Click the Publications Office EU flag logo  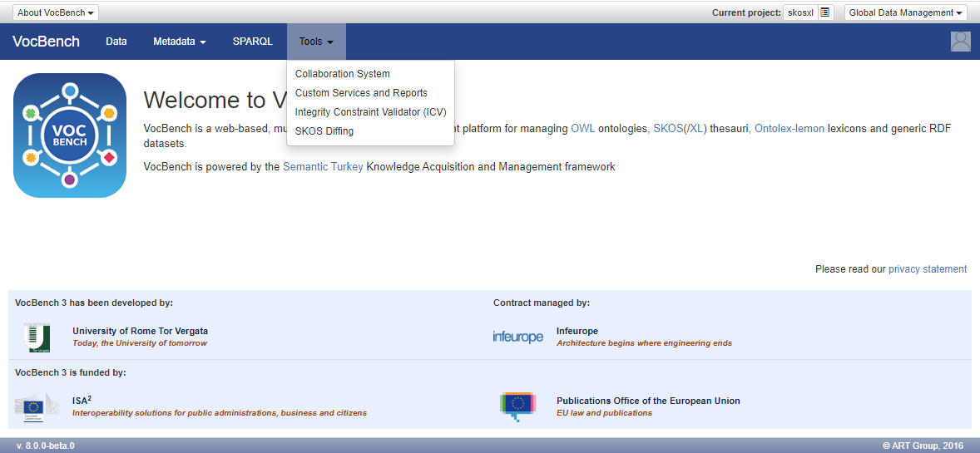(x=518, y=406)
